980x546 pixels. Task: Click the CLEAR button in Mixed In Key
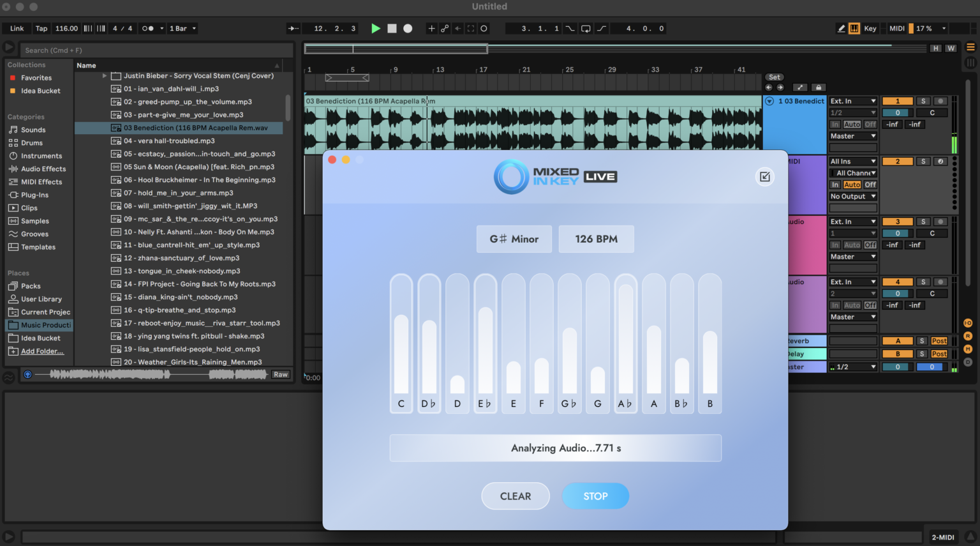click(x=516, y=496)
